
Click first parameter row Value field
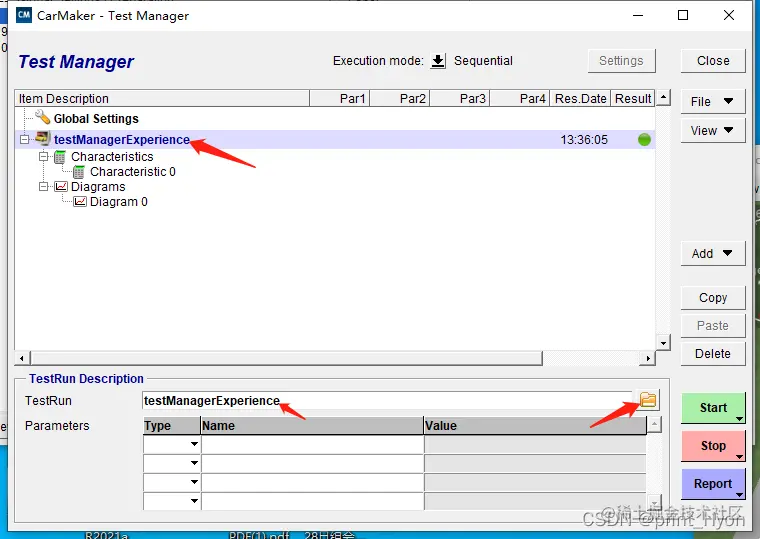[x=535, y=444]
